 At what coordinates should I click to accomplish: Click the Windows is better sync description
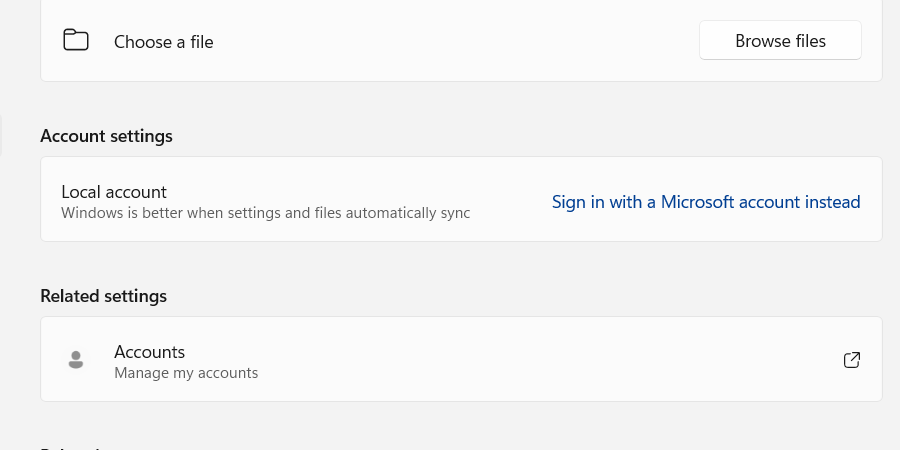coord(265,213)
